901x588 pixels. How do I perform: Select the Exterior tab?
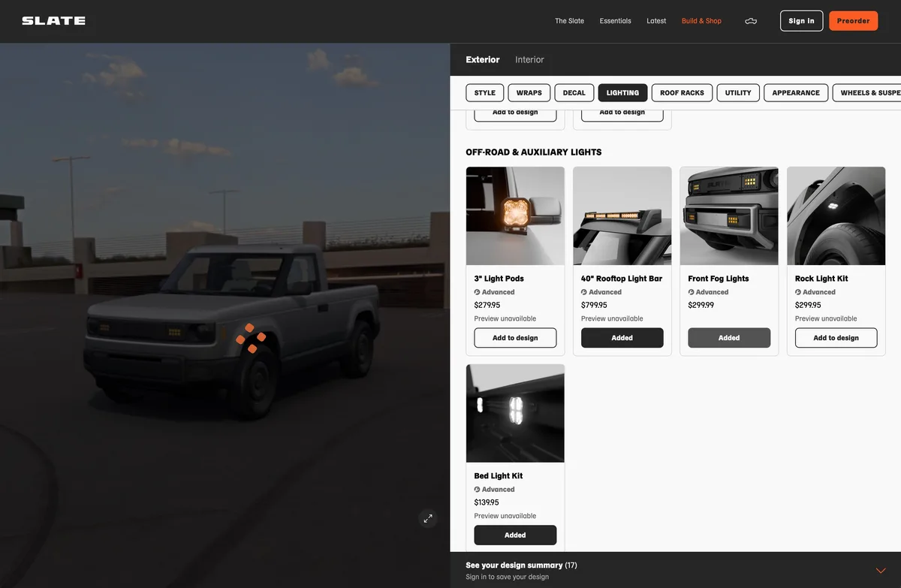coord(483,59)
